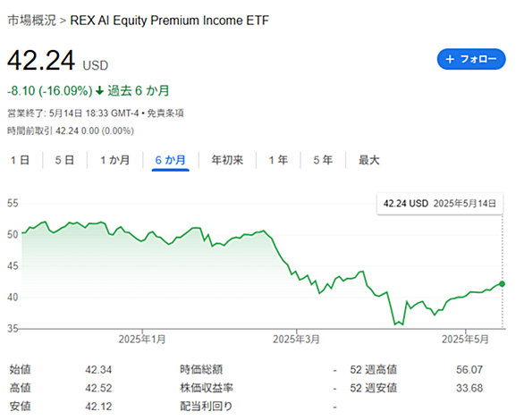Click the 2025年1月 axis label
Image resolution: width=524 pixels, height=420 pixels.
coord(142,340)
